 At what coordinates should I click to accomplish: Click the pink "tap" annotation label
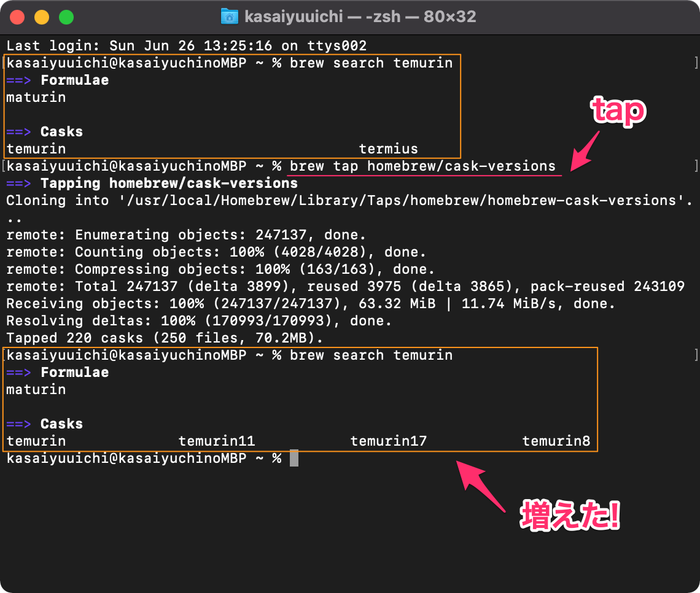618,111
